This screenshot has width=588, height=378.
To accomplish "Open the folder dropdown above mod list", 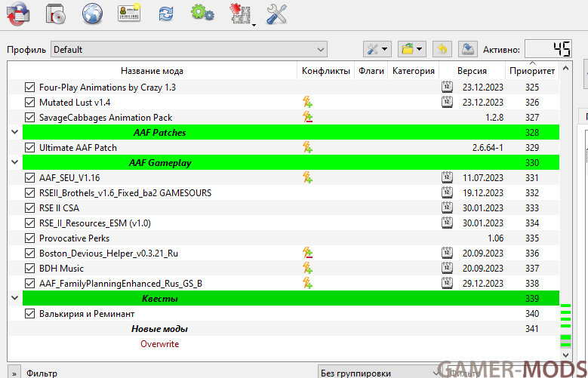I will (x=411, y=49).
